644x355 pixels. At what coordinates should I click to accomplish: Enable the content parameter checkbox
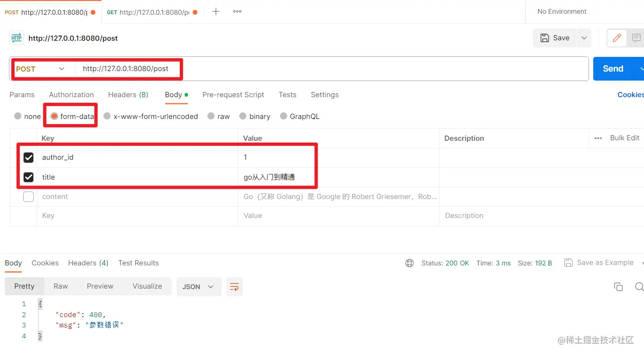pyautogui.click(x=28, y=197)
